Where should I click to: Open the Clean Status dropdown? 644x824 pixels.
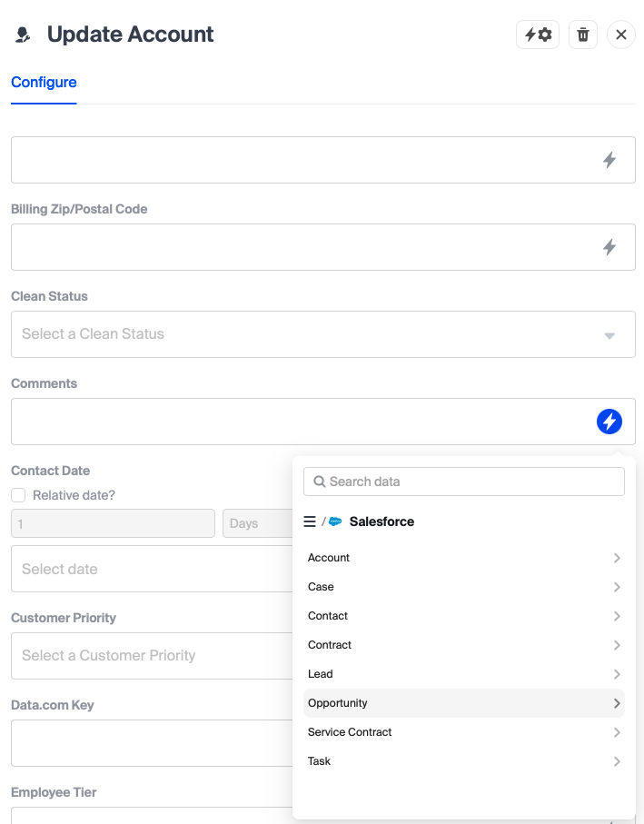pos(322,334)
